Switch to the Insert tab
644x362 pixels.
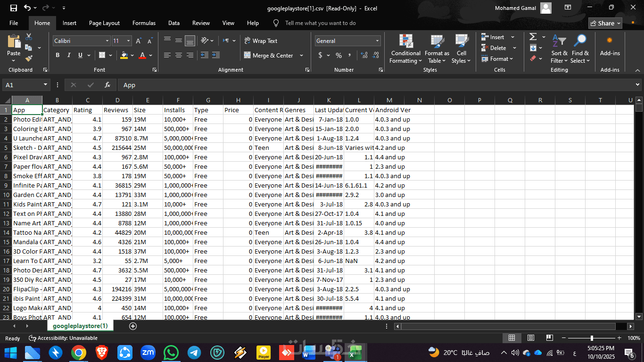point(69,23)
